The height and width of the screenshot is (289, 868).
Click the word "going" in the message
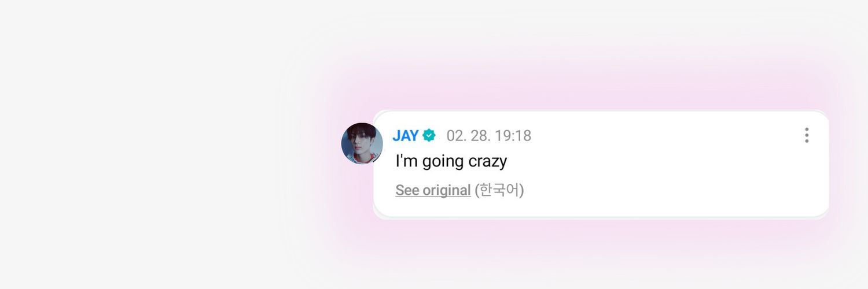point(443,162)
